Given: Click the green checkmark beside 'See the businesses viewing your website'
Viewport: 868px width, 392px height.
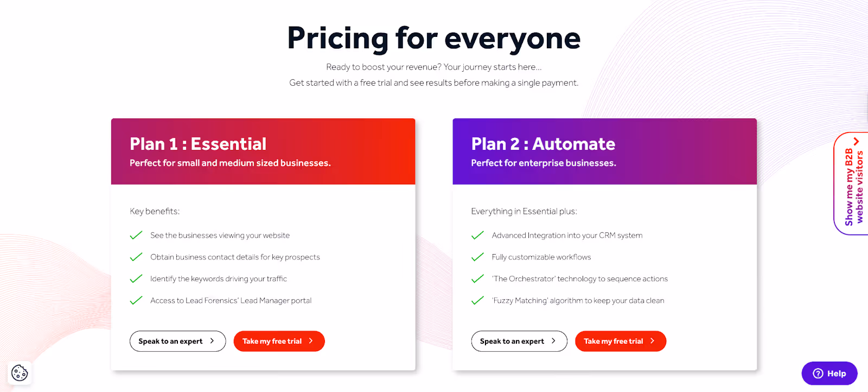Looking at the screenshot, I should pyautogui.click(x=136, y=235).
